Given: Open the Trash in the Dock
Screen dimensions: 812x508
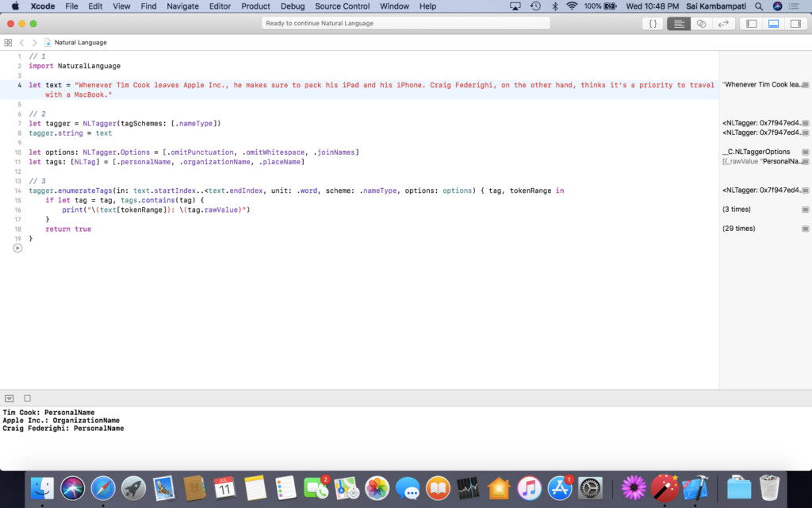Looking at the screenshot, I should point(769,488).
